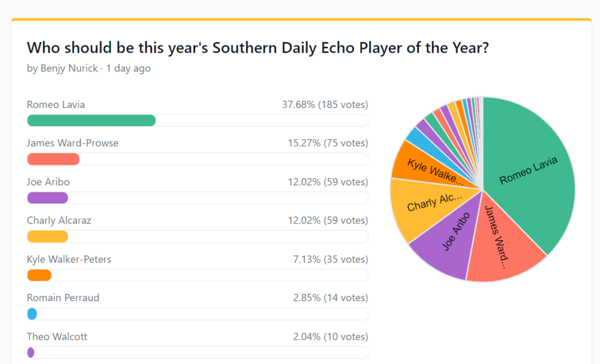This screenshot has height=364, width=600.
Task: Click the James Ward-Prowse option label
Action: (x=73, y=143)
